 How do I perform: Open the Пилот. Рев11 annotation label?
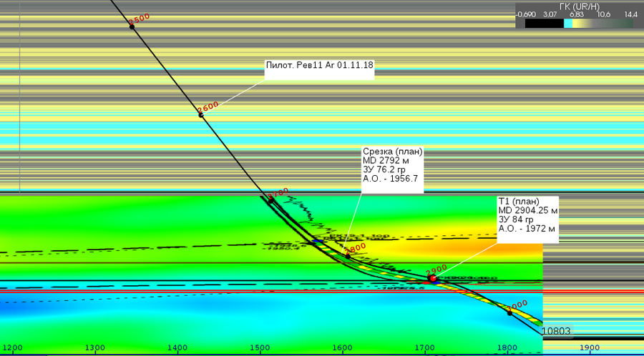click(319, 65)
